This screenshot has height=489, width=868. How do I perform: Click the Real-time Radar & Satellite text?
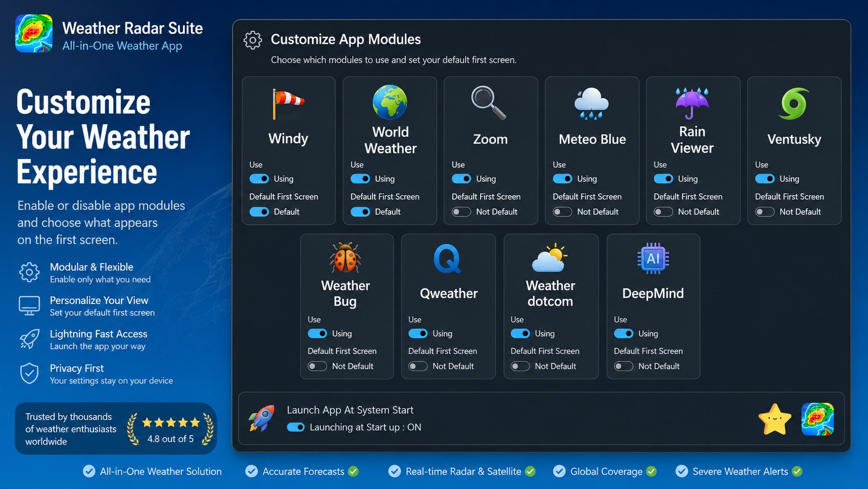(x=464, y=471)
